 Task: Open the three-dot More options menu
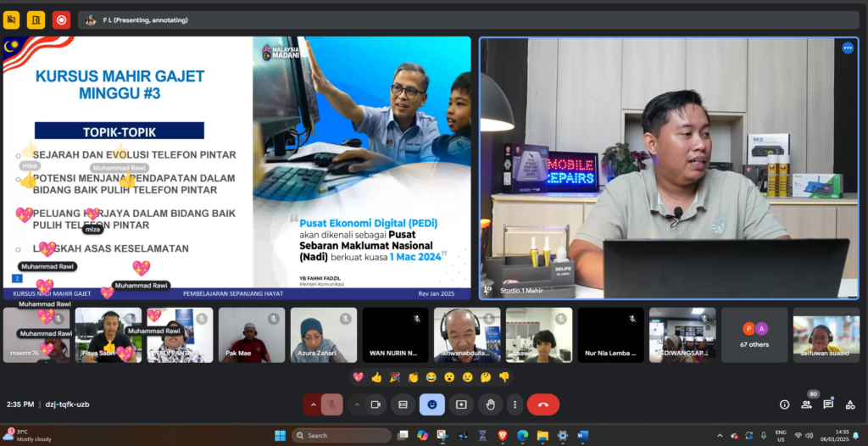pyautogui.click(x=515, y=404)
